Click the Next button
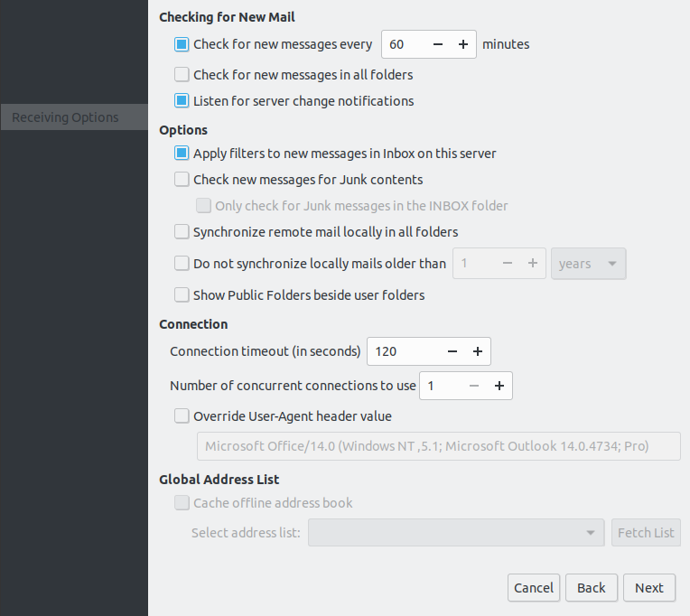690x616 pixels. 648,588
